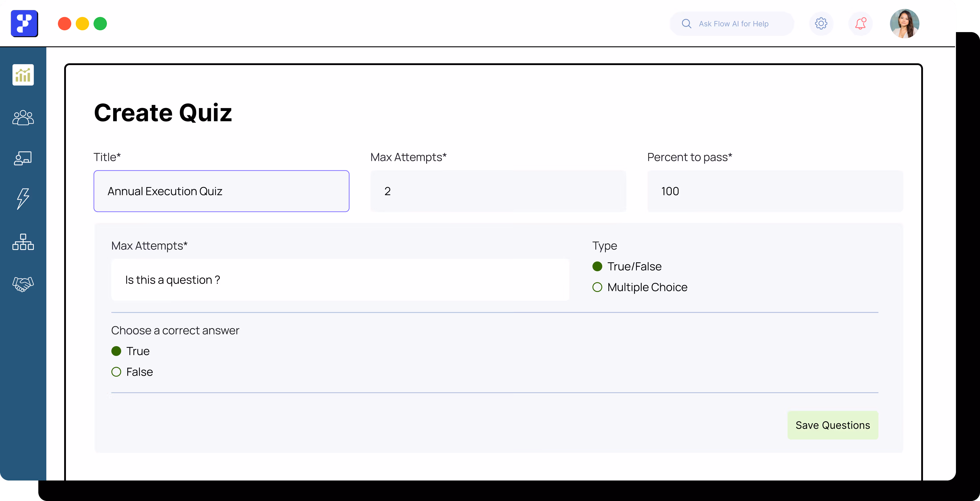Open the org chart hierarchy icon
Screen dimensions: 980x501
23,242
